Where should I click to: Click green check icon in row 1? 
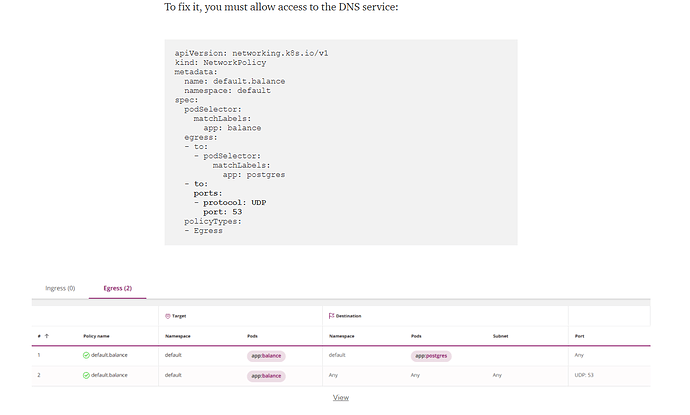click(86, 355)
